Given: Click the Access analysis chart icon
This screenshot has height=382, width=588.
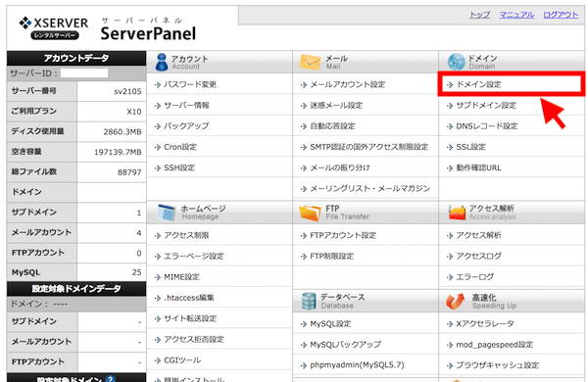Looking at the screenshot, I should tap(457, 213).
